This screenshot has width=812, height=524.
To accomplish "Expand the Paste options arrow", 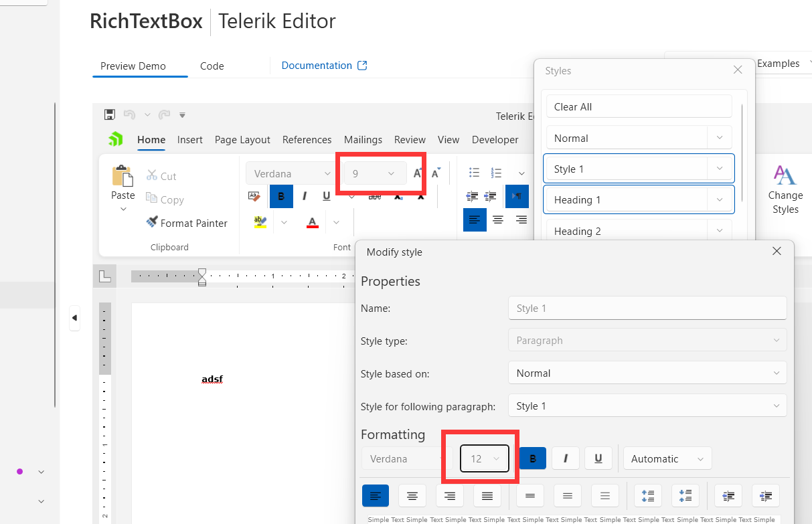I will tap(123, 209).
